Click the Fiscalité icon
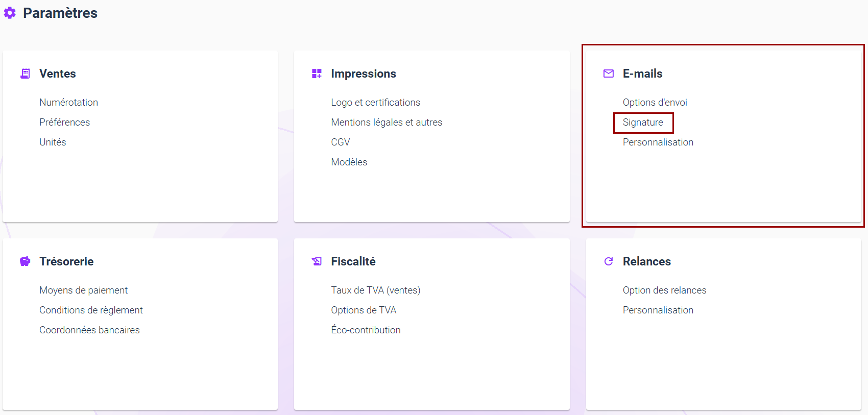Screen dimensions: 868x415 [317, 261]
